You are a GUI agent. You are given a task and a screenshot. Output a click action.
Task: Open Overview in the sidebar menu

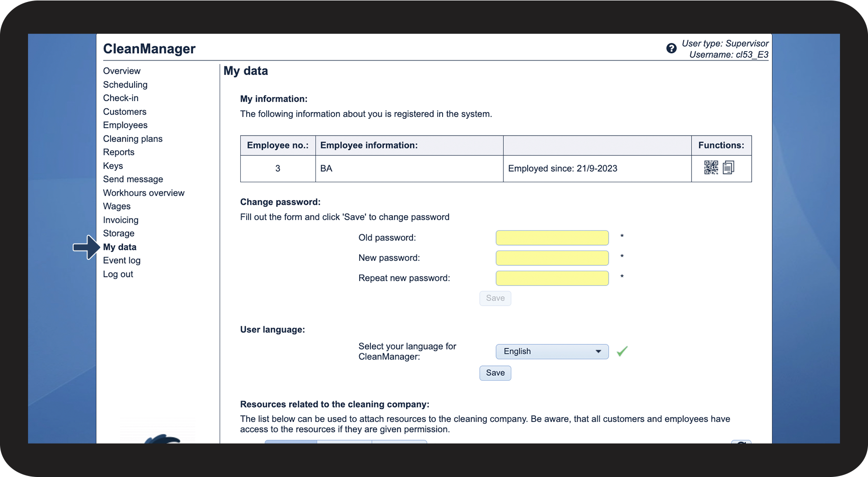[121, 71]
